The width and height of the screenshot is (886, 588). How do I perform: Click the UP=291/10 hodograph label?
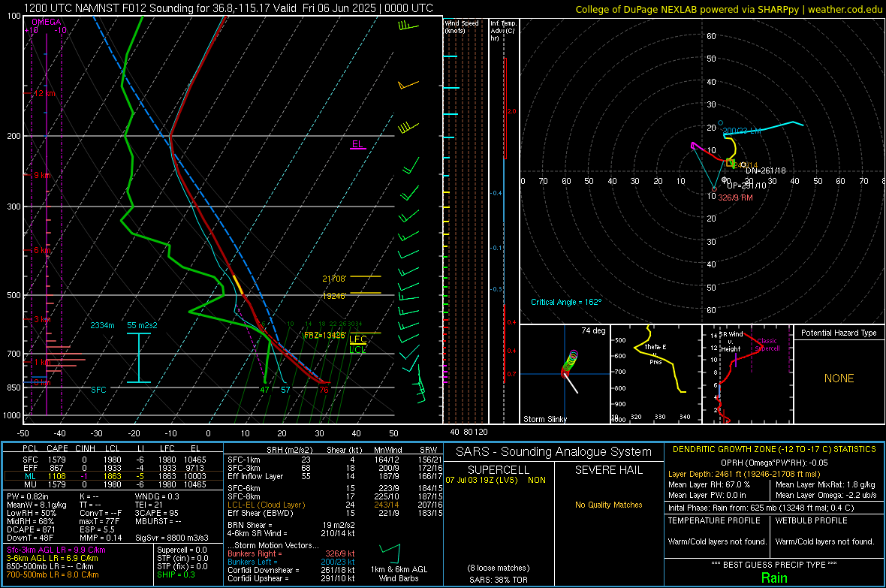746,185
